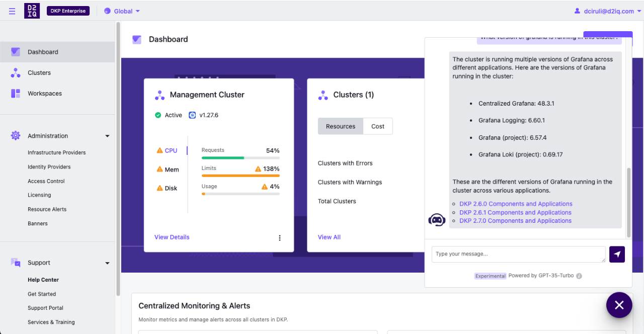Open the navigation hamburger menu

click(12, 11)
